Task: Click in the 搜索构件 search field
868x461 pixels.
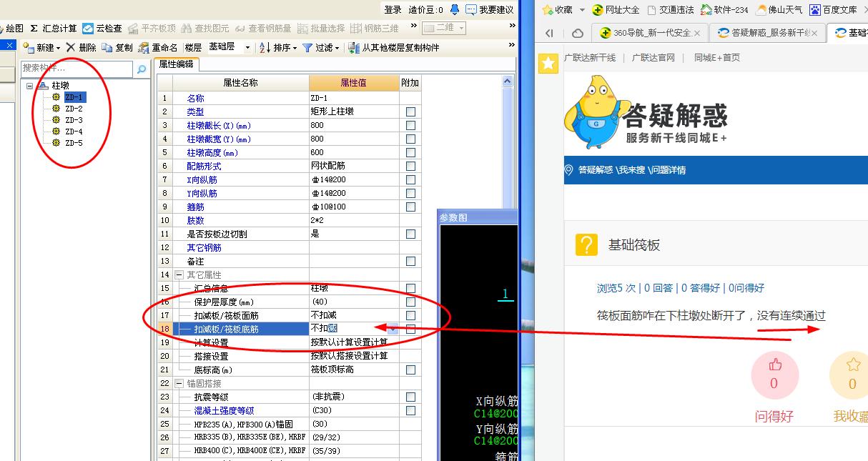Action: [x=77, y=69]
